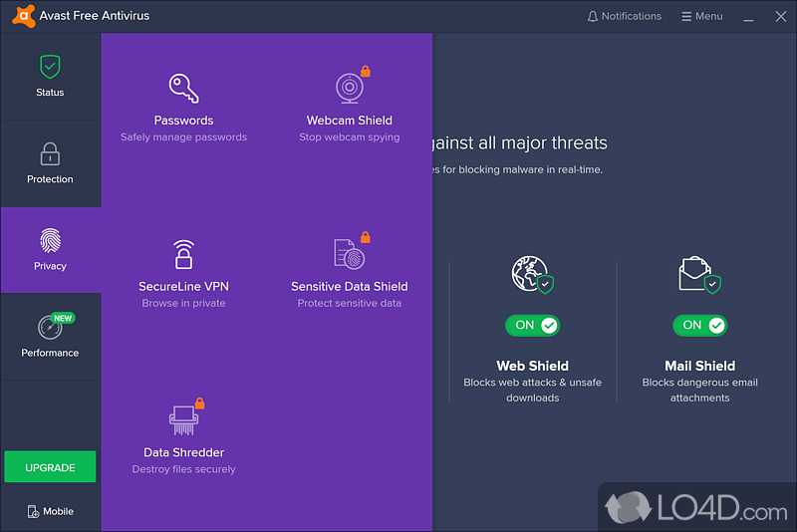Open the SecureLine VPN title

coord(183,287)
